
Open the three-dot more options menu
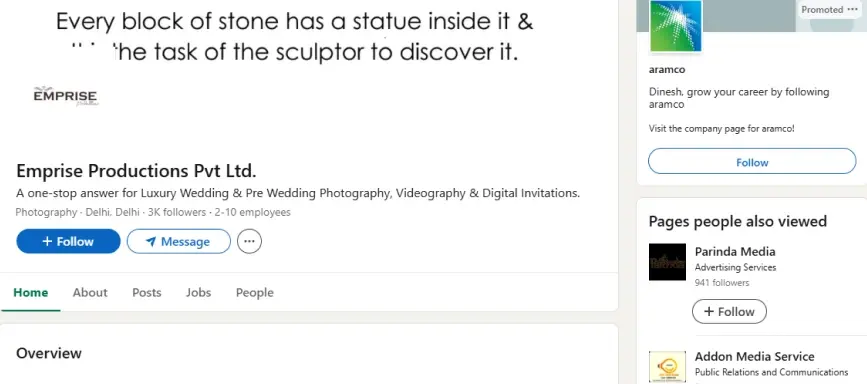pos(249,241)
